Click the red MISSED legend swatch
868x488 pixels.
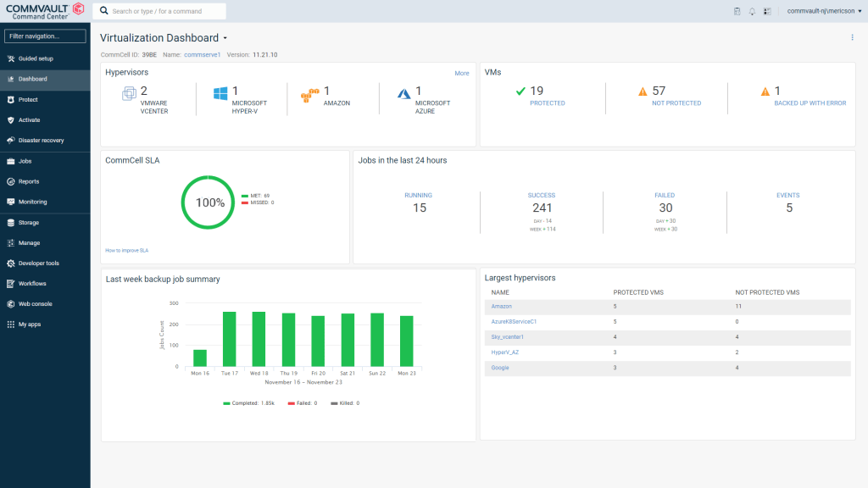pyautogui.click(x=245, y=202)
